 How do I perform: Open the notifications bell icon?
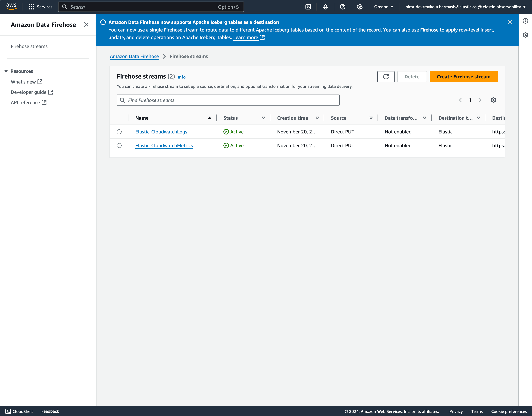pyautogui.click(x=325, y=7)
